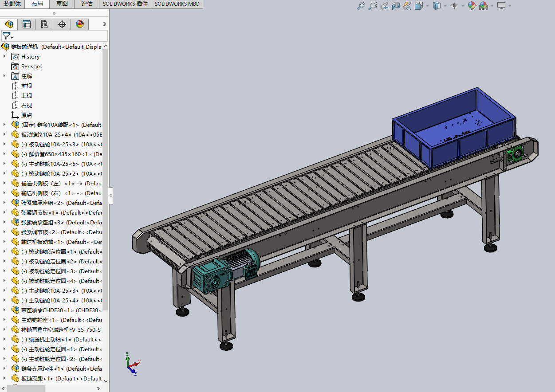Activate the Zoom to Area tool
Image resolution: width=555 pixels, height=392 pixels.
click(x=373, y=6)
